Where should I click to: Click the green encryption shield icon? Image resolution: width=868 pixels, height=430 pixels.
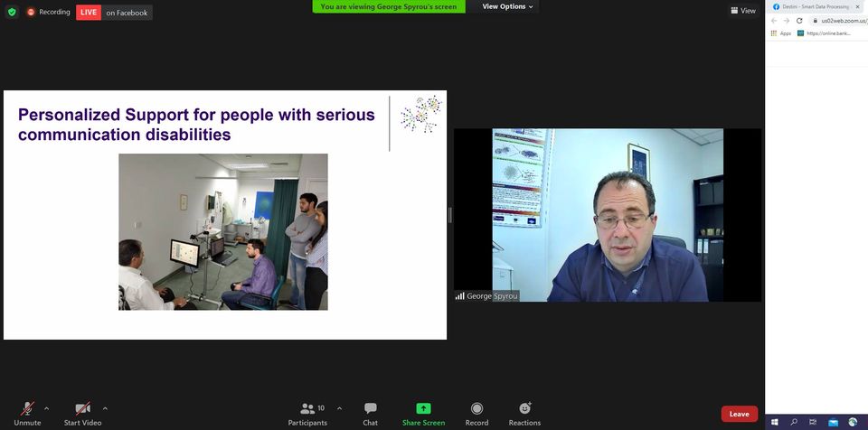point(12,12)
